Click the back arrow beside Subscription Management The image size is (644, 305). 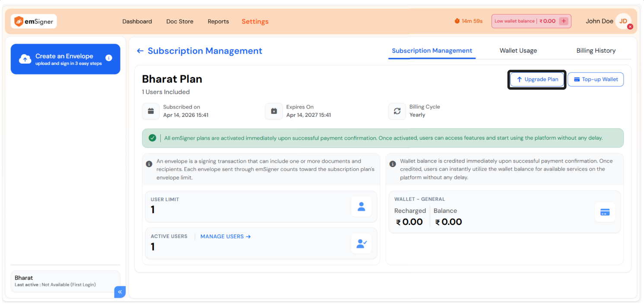tap(140, 51)
